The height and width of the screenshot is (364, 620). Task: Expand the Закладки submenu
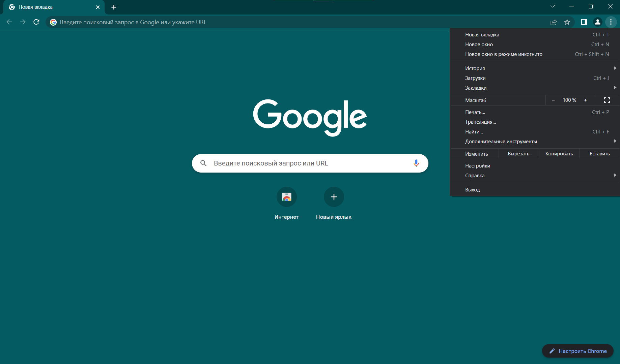click(535, 88)
